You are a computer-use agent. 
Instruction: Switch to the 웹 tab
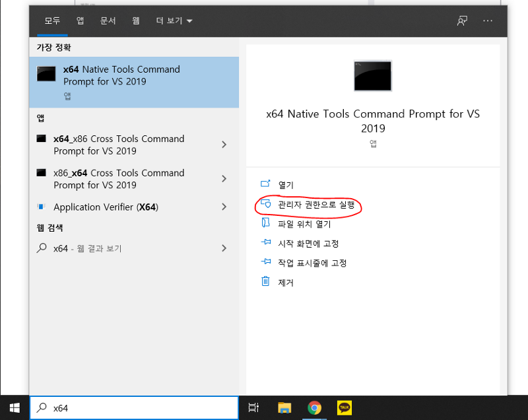(x=136, y=21)
